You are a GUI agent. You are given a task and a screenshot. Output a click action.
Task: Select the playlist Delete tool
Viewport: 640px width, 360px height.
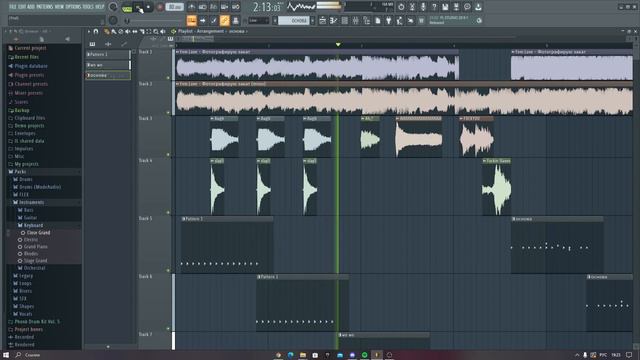(121, 31)
